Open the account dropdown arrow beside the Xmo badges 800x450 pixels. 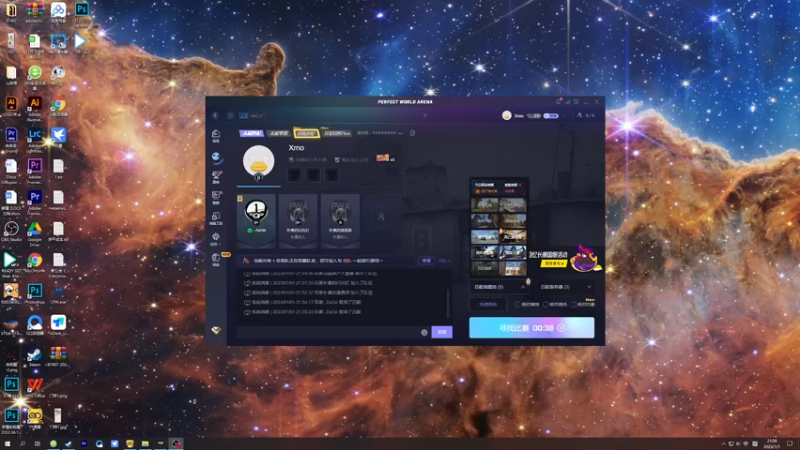564,116
